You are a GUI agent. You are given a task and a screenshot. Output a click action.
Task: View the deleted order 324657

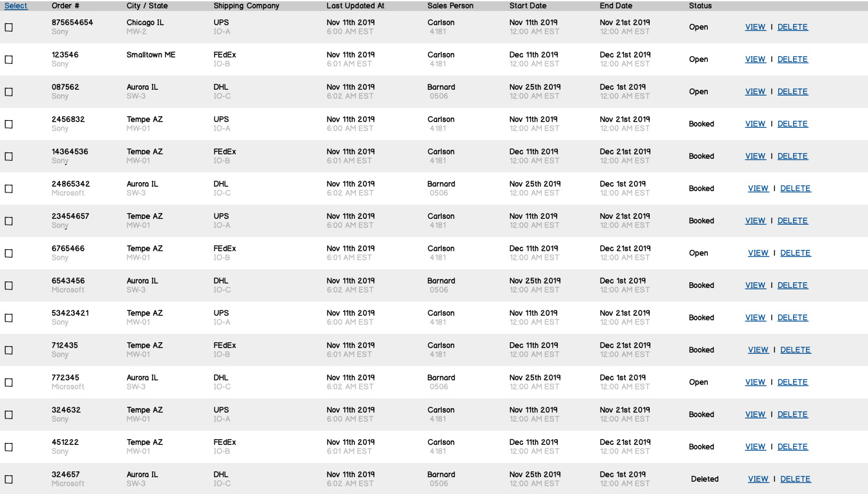pos(758,479)
